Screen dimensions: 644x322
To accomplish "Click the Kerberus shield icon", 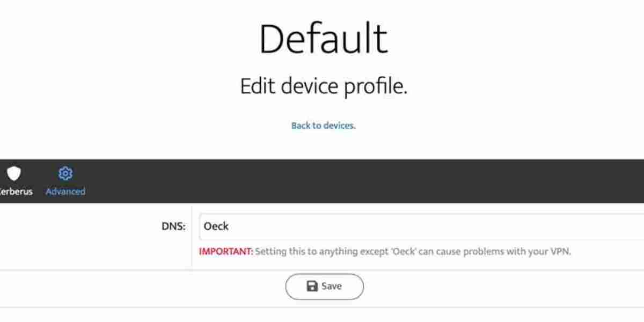I will pyautogui.click(x=14, y=173).
